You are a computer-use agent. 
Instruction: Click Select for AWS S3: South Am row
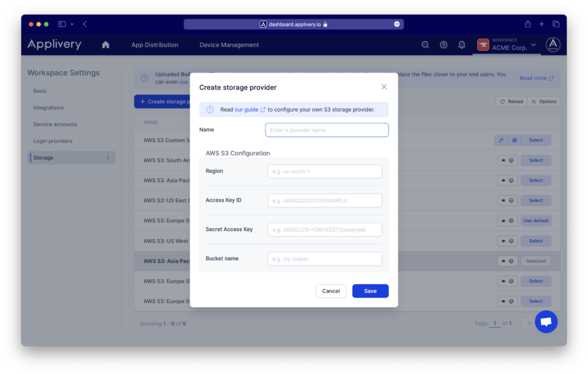click(x=536, y=160)
